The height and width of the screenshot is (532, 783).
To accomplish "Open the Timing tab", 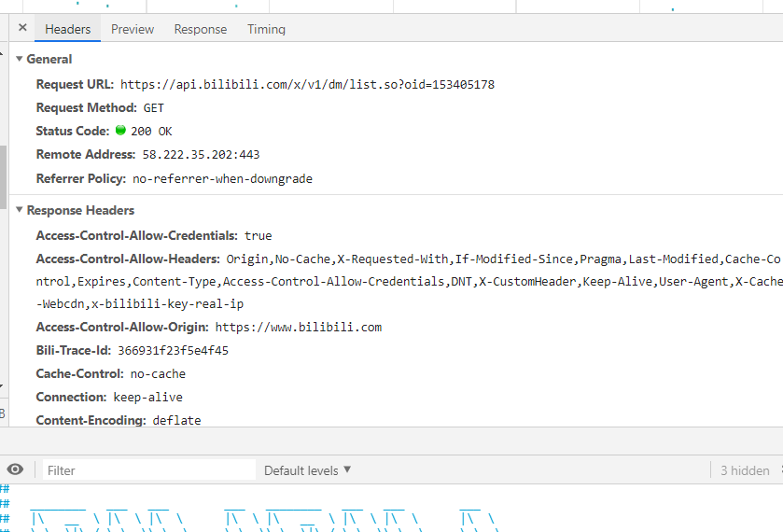I will (x=266, y=29).
